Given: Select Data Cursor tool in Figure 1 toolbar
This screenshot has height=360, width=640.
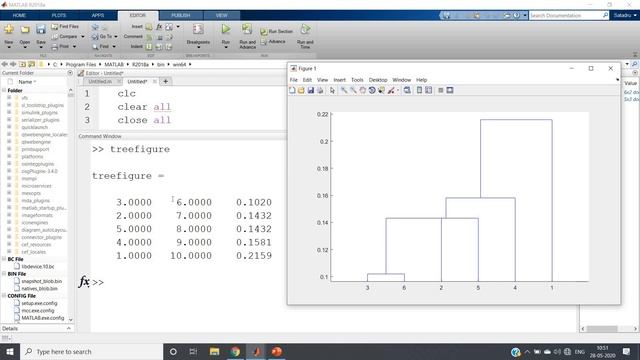Looking at the screenshot, I should 381,90.
